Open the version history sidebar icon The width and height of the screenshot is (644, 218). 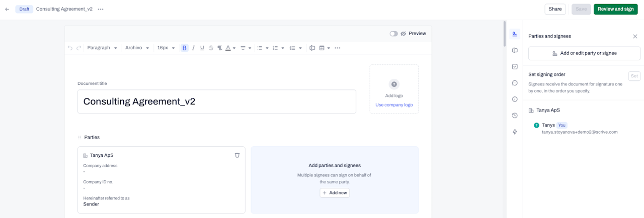pyautogui.click(x=515, y=116)
